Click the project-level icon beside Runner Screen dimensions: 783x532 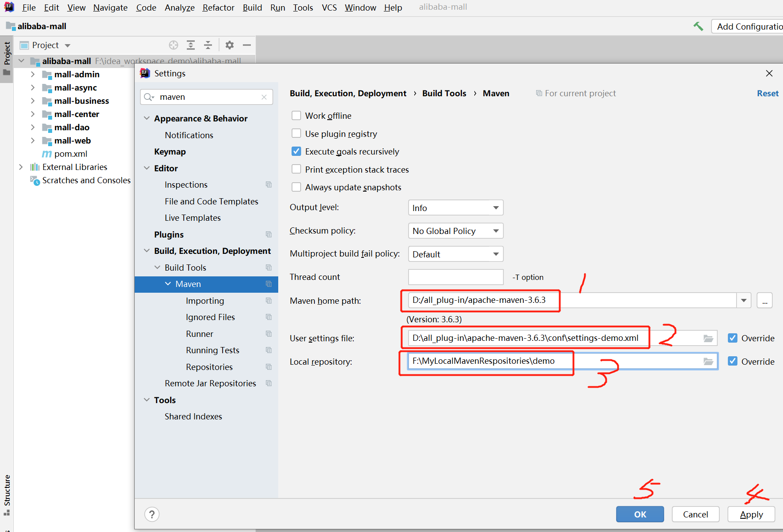click(269, 334)
